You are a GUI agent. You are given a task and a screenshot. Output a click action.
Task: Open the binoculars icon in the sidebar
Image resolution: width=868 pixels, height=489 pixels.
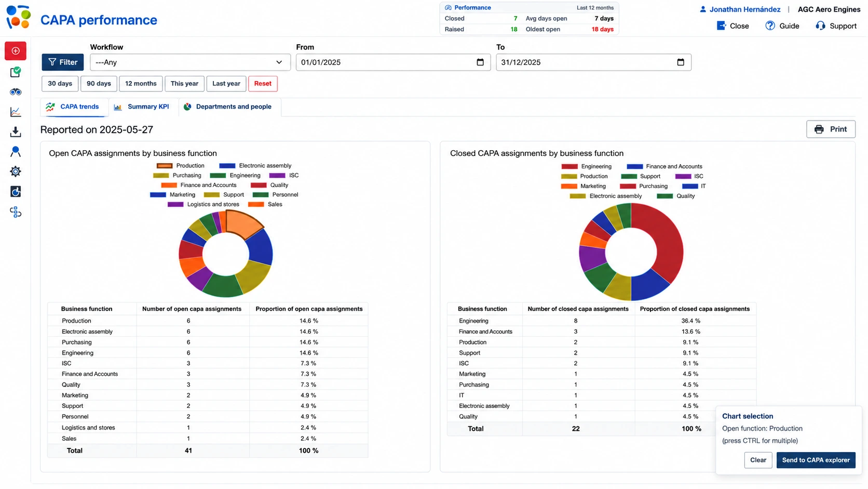(16, 92)
